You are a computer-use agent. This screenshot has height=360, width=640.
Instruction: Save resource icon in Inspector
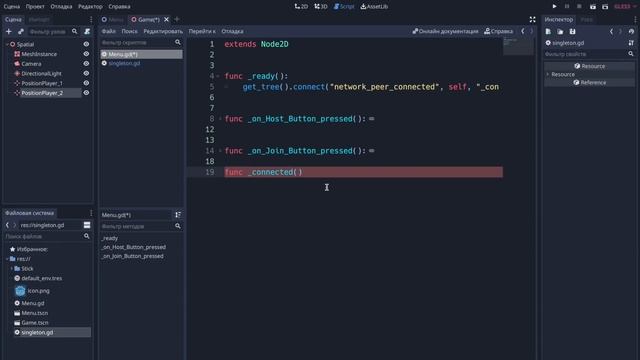click(x=573, y=31)
